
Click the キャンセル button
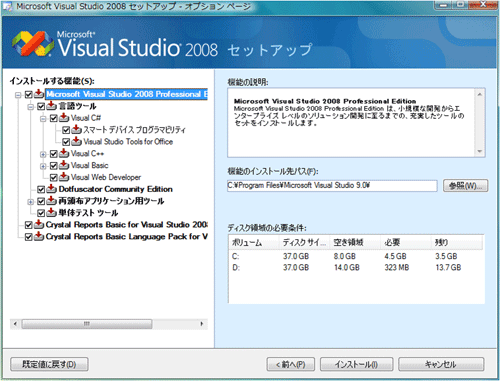441,364
